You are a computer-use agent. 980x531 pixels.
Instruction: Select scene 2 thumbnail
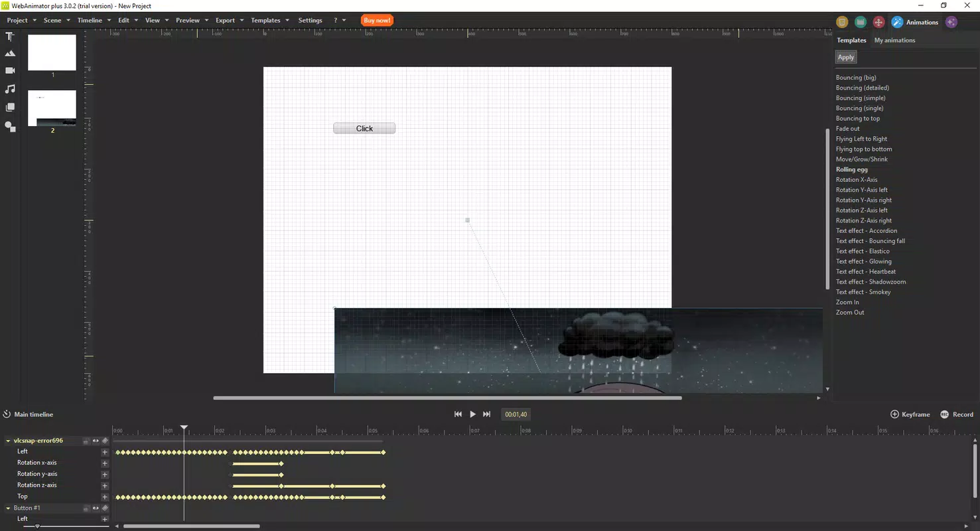coord(52,108)
